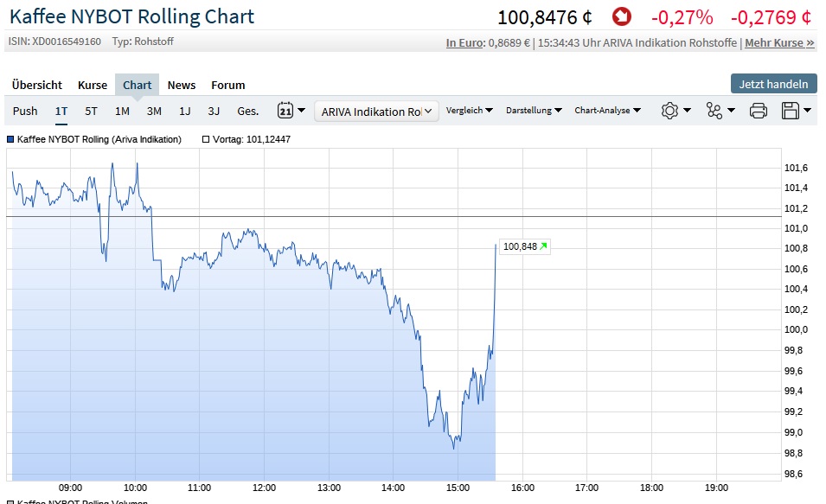Image resolution: width=826 pixels, height=504 pixels.
Task: Print the chart using printer icon
Action: point(758,111)
